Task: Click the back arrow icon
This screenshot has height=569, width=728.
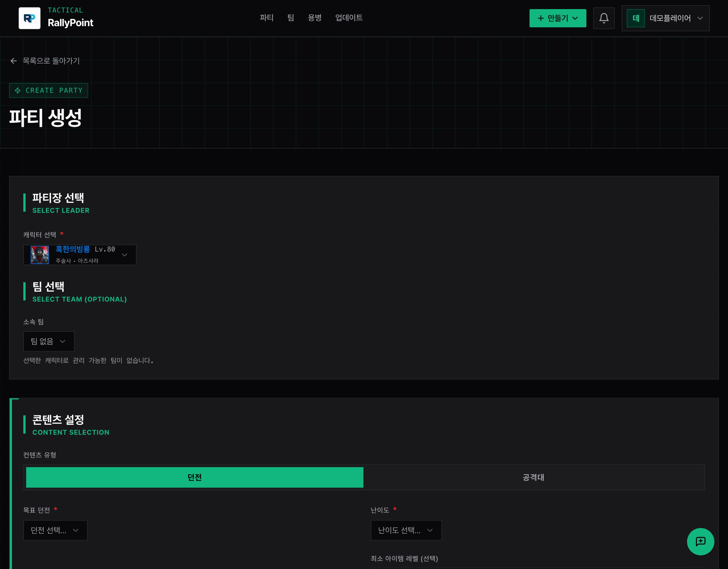Action: click(x=14, y=61)
